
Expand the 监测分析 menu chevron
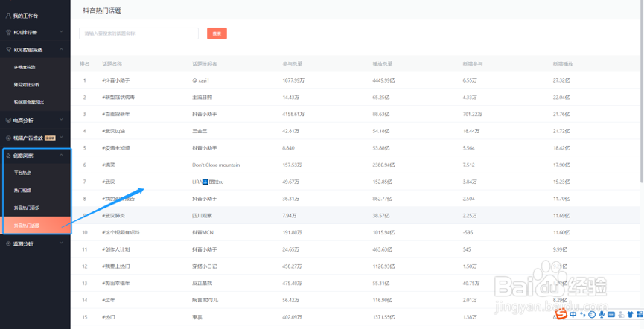[61, 243]
